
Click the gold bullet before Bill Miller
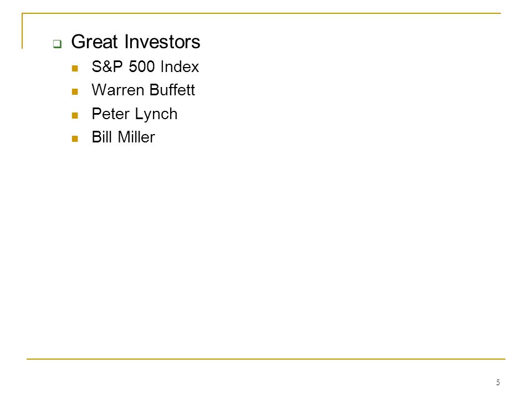coord(75,139)
